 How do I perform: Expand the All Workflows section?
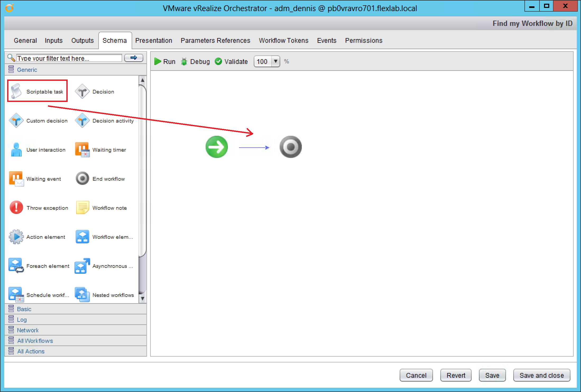76,340
